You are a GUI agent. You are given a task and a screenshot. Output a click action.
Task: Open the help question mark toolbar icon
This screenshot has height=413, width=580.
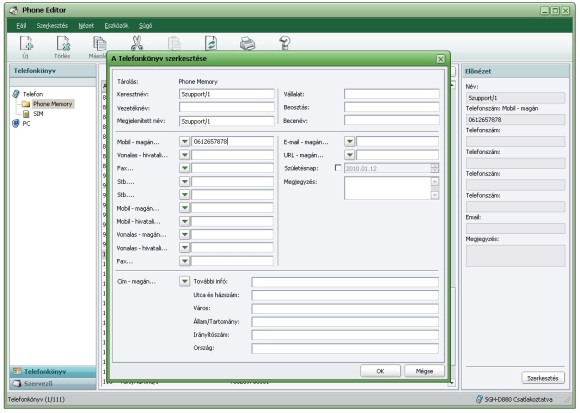pos(284,43)
